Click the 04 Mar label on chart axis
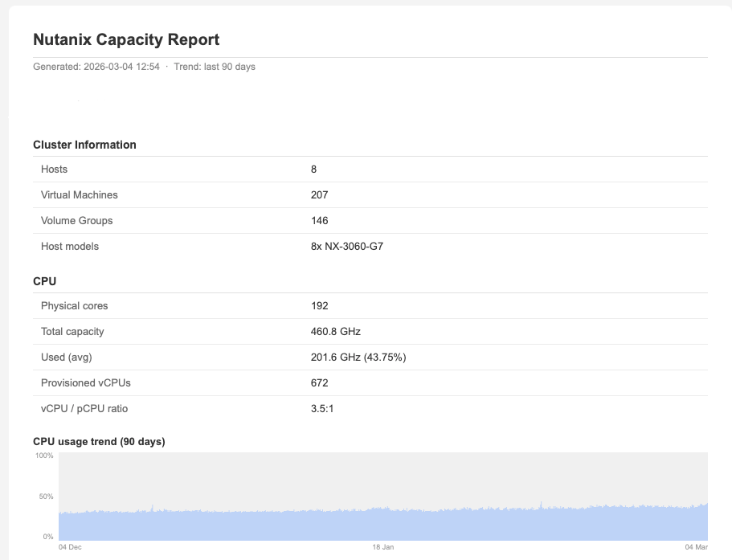The image size is (732, 560). (696, 547)
